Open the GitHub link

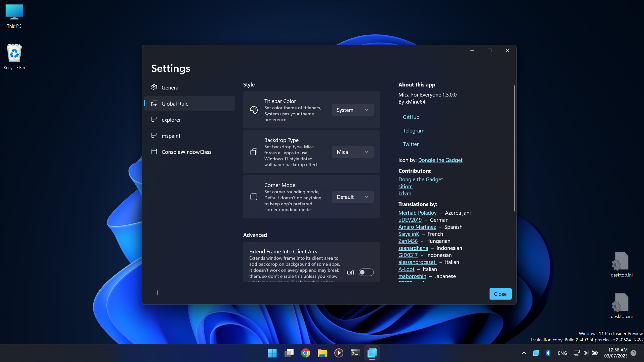pos(411,117)
